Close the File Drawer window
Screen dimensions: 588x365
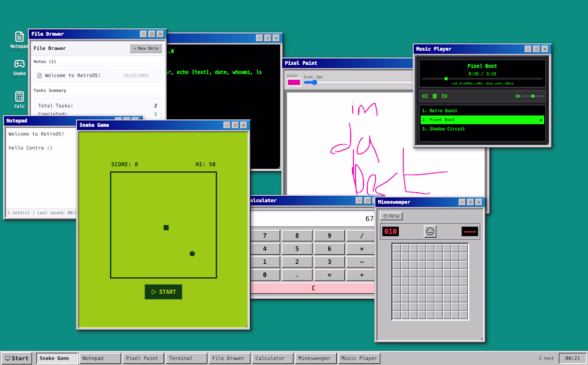160,34
